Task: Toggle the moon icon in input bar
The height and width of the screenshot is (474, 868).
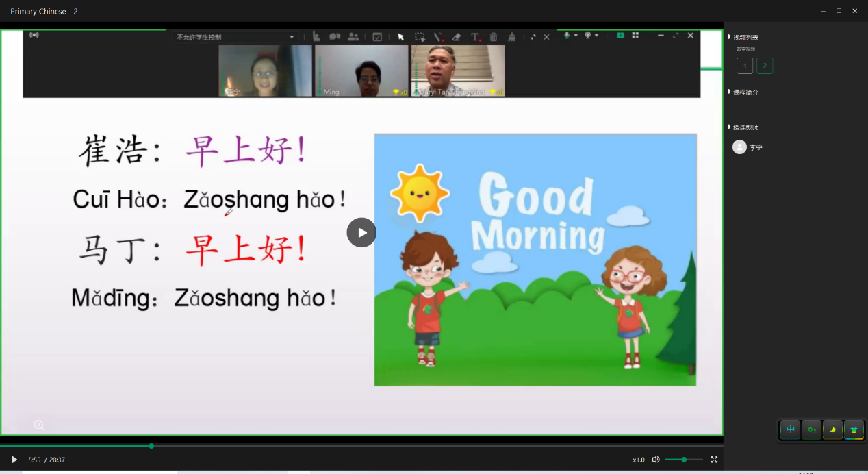Action: [832, 429]
